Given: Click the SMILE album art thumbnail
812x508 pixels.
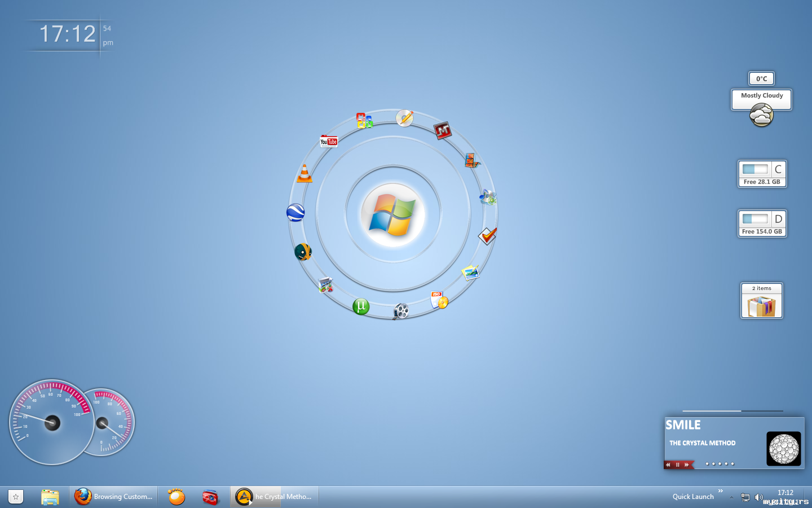Looking at the screenshot, I should tap(784, 449).
